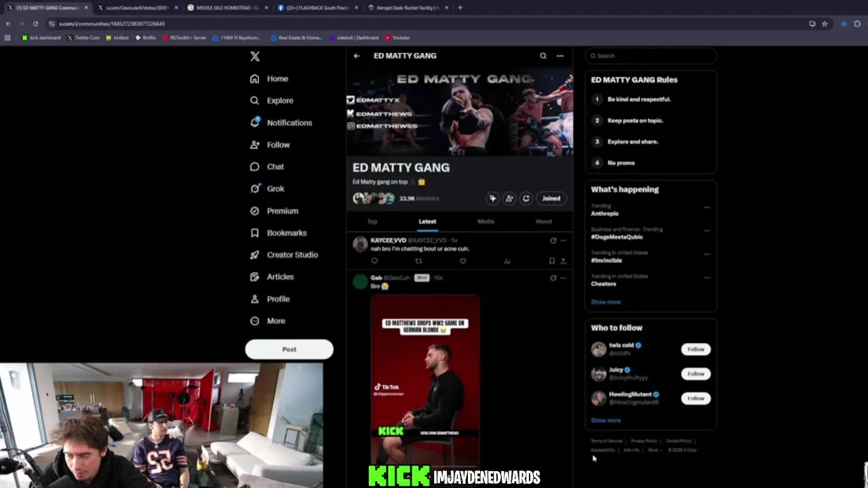Click the Grok icon on KAYCEE_VVD's post
The height and width of the screenshot is (488, 868).
pyautogui.click(x=553, y=241)
